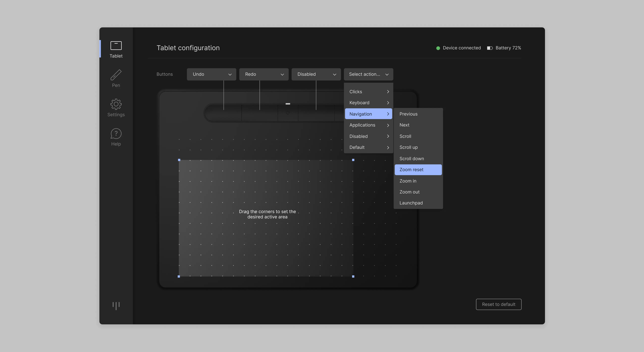The image size is (644, 352).
Task: Open the Clicks submenu
Action: tap(368, 91)
